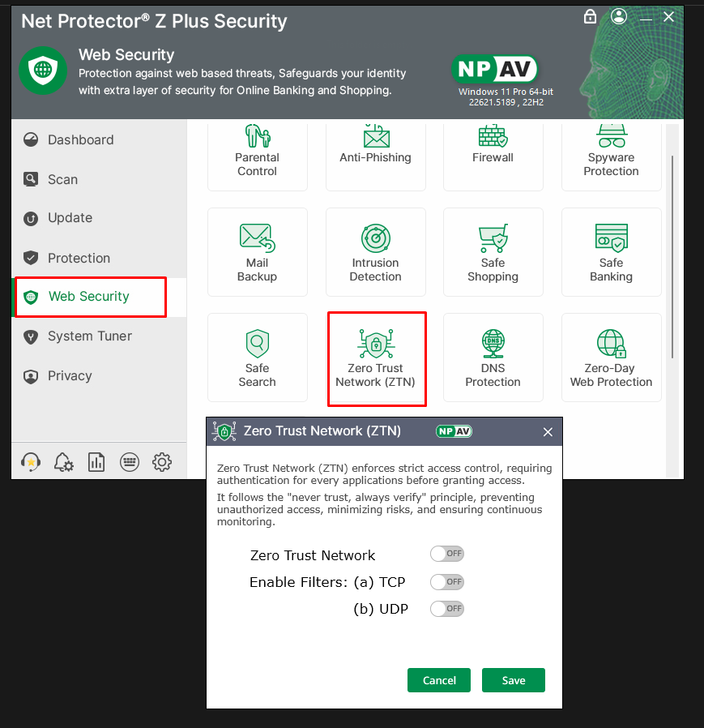Save the Zero Trust Network settings
Viewport: 704px width, 728px height.
[x=513, y=680]
